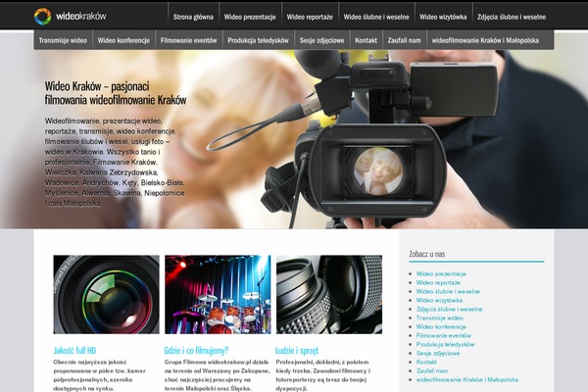Screen dimensions: 588x392
Task: Open Wideo konferencje sidebar link
Action: 441,326
